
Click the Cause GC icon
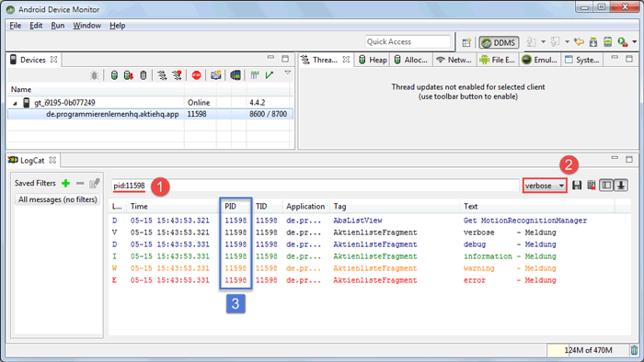(x=143, y=75)
